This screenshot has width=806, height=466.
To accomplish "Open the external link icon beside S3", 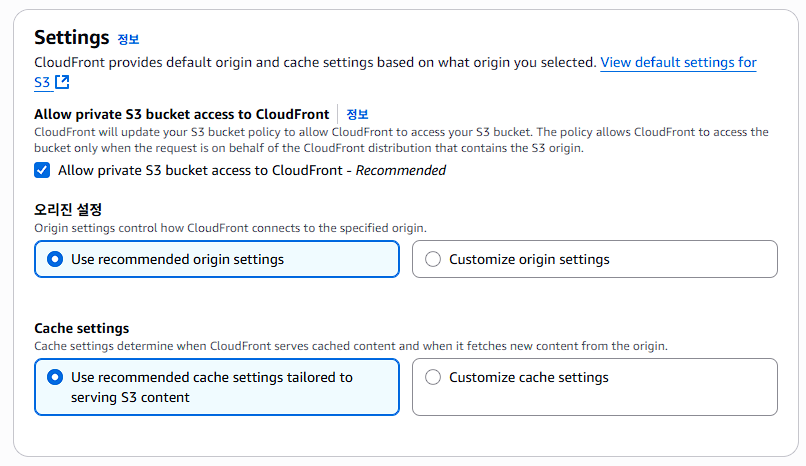I will click(x=62, y=82).
